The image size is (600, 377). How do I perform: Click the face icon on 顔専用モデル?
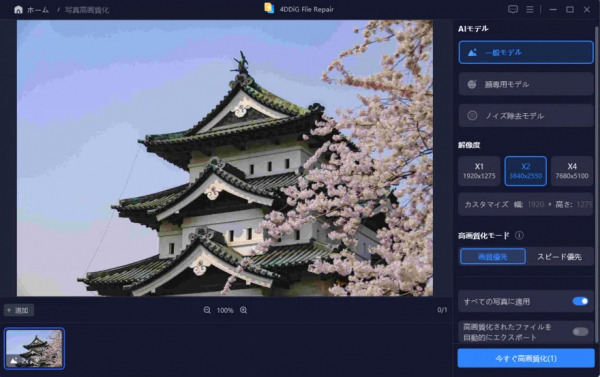coord(472,84)
